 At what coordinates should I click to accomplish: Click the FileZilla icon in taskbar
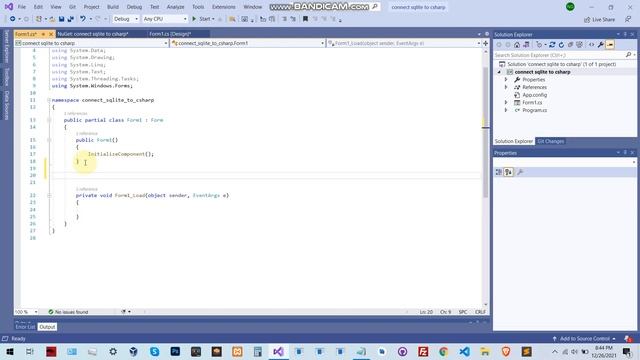pos(423,351)
